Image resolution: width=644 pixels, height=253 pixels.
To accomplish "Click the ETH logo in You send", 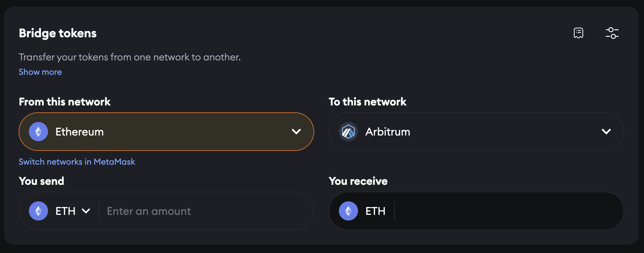I will tap(38, 211).
